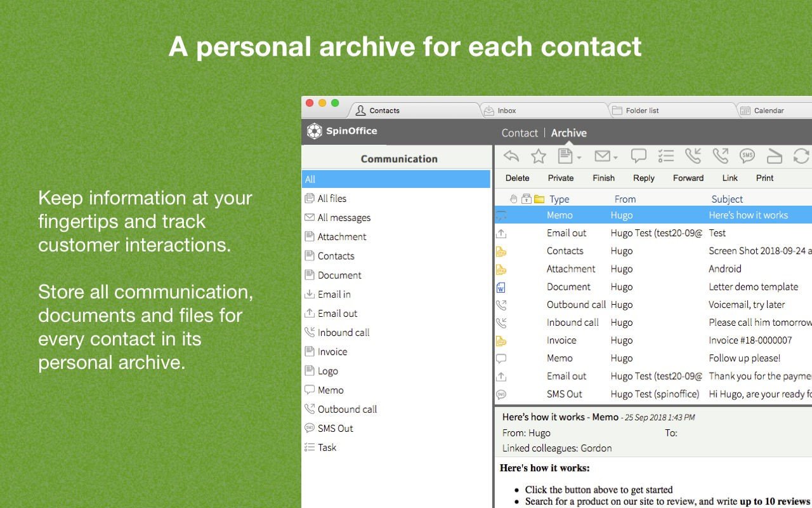Select the 'Follow up please!' Memo row
812x508 pixels.
click(x=653, y=358)
